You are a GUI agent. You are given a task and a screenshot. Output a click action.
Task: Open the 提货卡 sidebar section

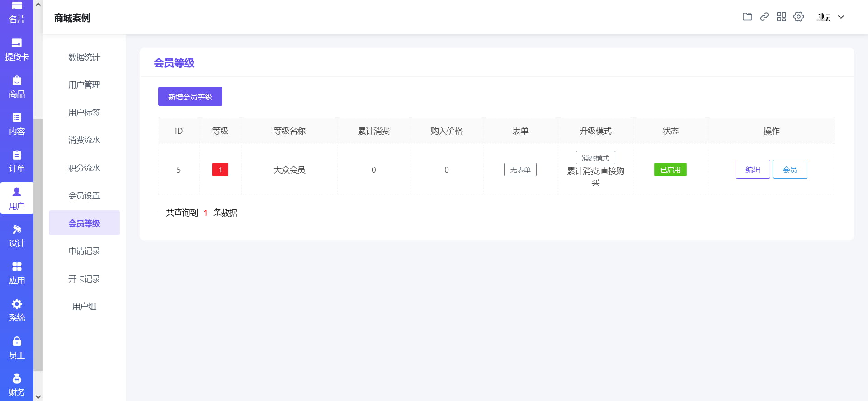pyautogui.click(x=17, y=50)
